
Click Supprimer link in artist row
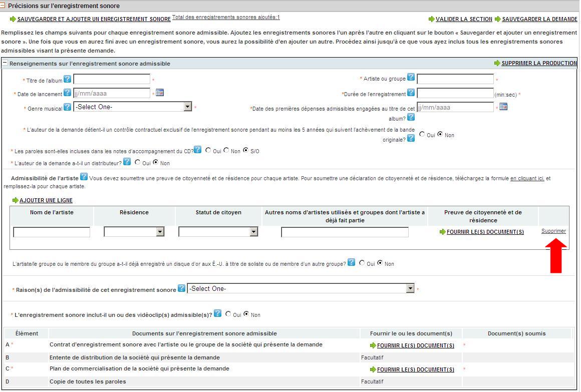pyautogui.click(x=553, y=231)
